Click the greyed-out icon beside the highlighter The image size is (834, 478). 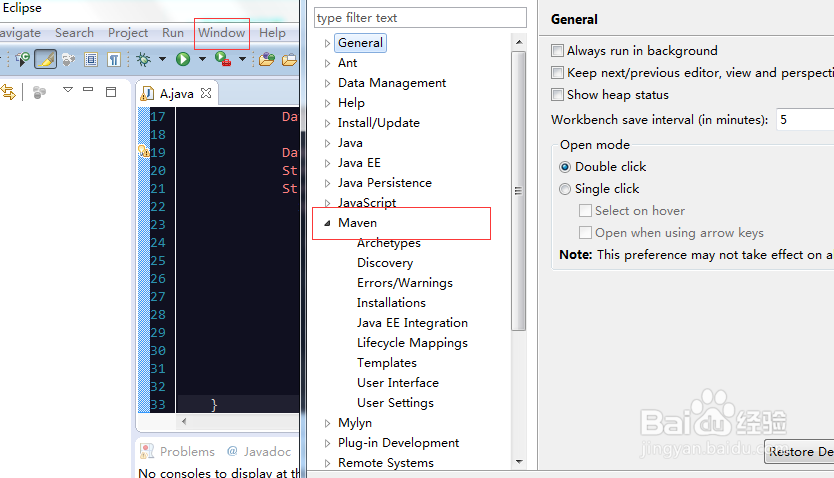(x=68, y=59)
